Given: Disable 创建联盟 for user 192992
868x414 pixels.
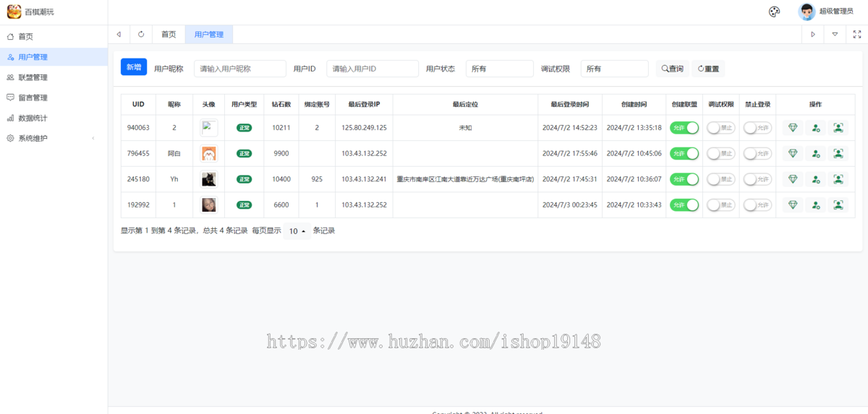Looking at the screenshot, I should 684,205.
